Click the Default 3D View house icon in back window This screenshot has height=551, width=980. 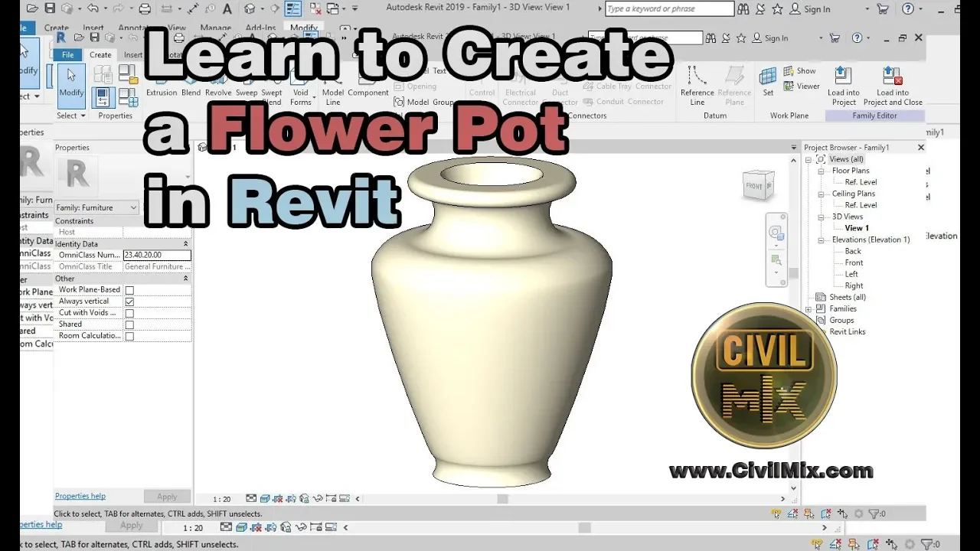pyautogui.click(x=250, y=9)
